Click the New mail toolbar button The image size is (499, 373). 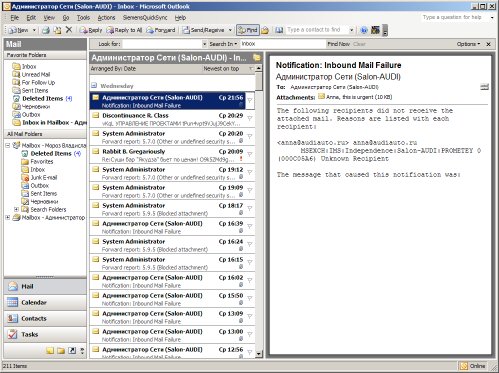click(19, 30)
